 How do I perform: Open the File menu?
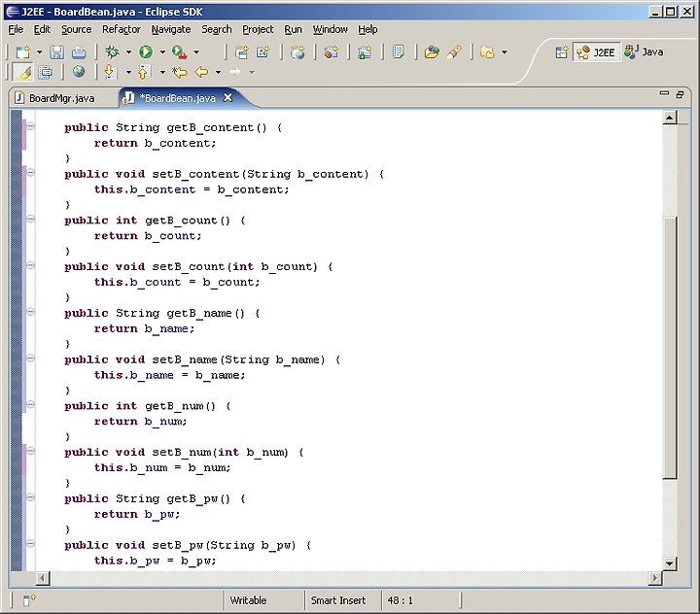16,29
